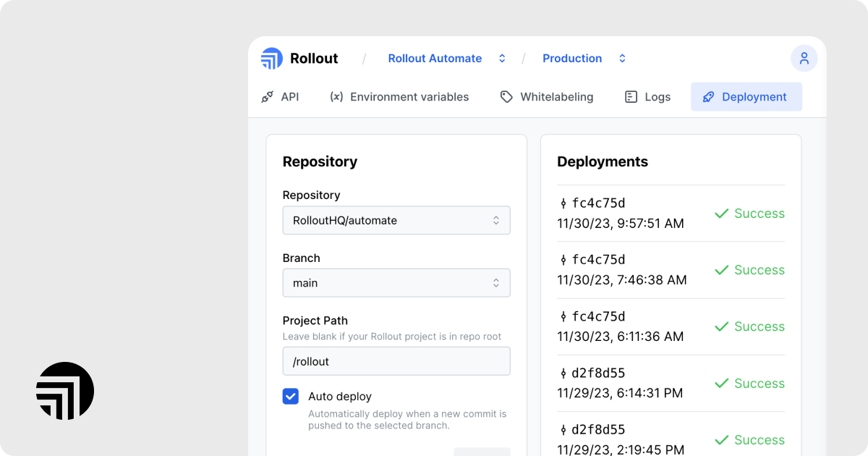Click the success checkmark for 9:57:51 AM deployment

coord(721,214)
